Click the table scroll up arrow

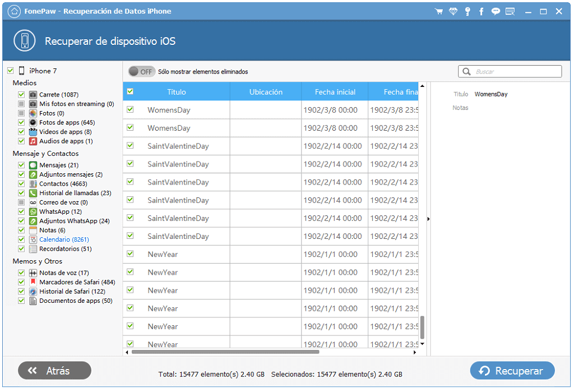422,86
